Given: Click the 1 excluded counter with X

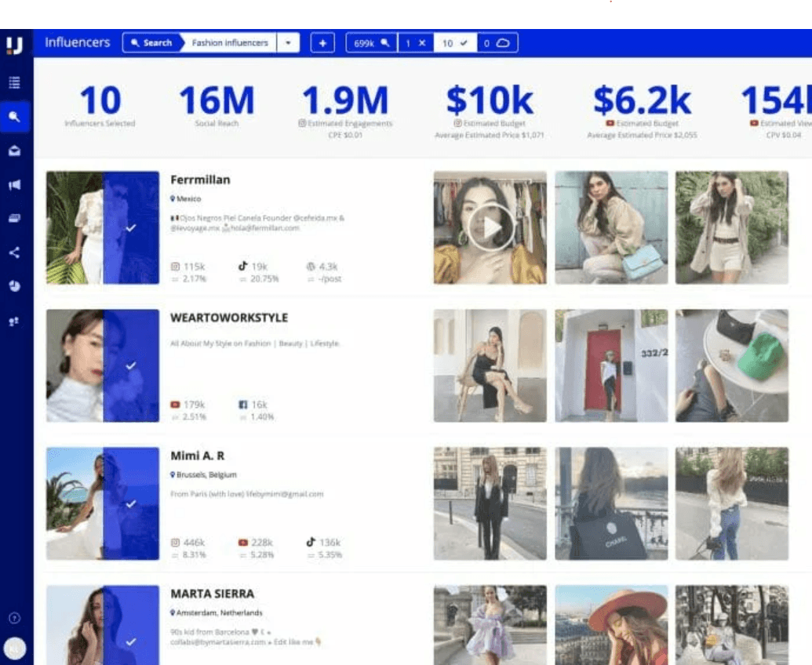Looking at the screenshot, I should pyautogui.click(x=416, y=43).
